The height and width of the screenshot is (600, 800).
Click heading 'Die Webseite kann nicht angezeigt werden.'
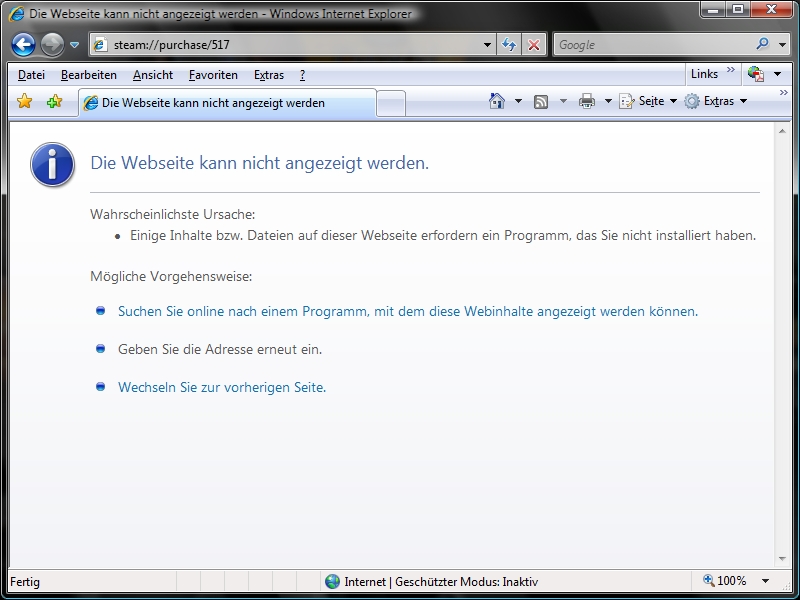click(x=260, y=163)
